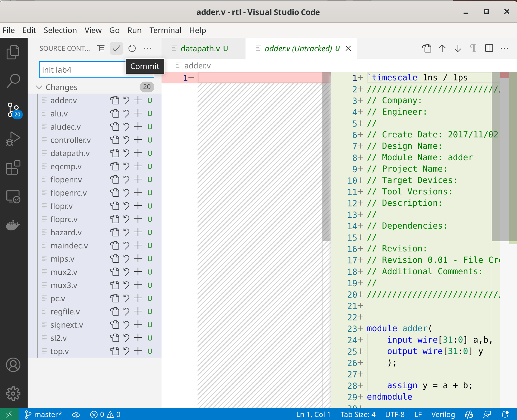Stage changes for controller.v
517x420 pixels.
tap(138, 140)
